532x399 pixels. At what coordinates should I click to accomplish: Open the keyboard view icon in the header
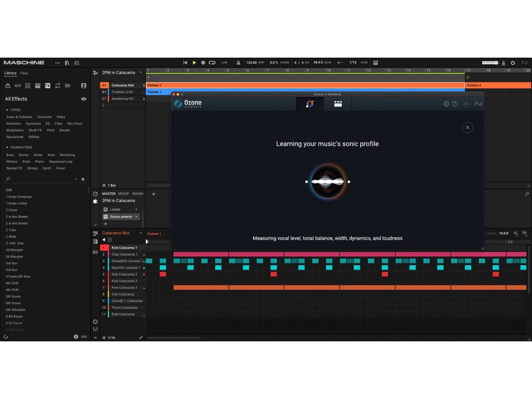click(376, 62)
